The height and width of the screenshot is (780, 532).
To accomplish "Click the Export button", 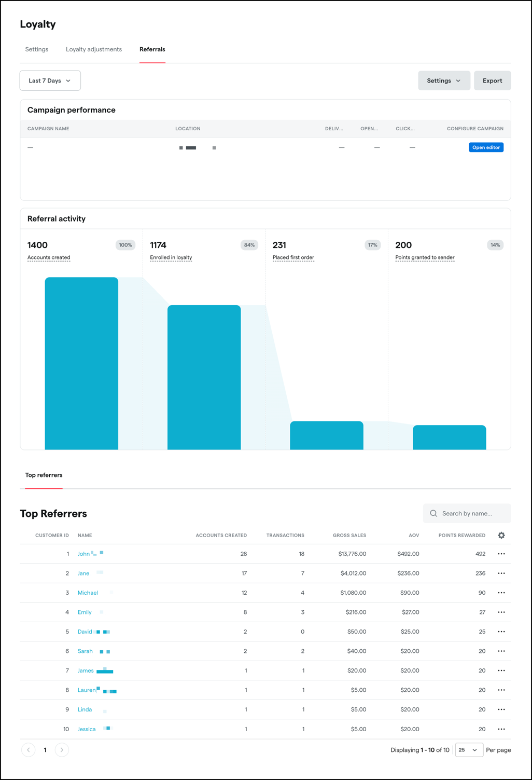I will [492, 80].
